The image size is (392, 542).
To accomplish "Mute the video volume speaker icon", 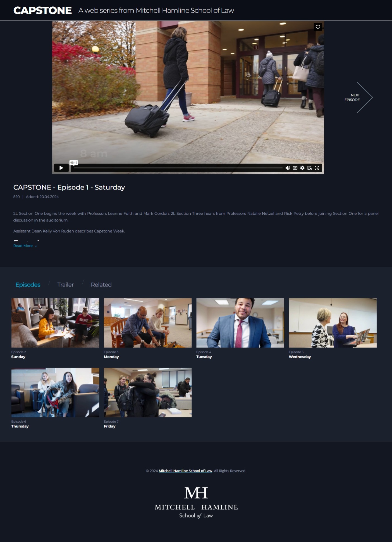I will tap(288, 168).
